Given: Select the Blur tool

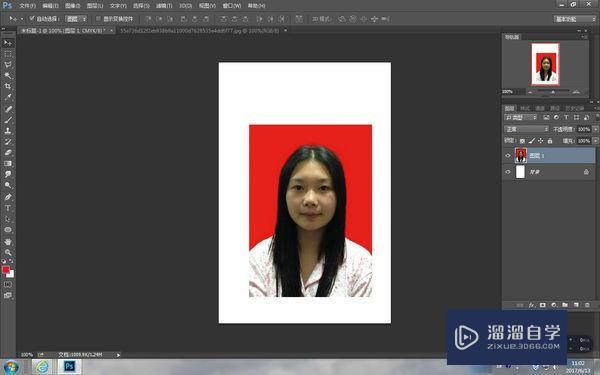Looking at the screenshot, I should [x=8, y=174].
